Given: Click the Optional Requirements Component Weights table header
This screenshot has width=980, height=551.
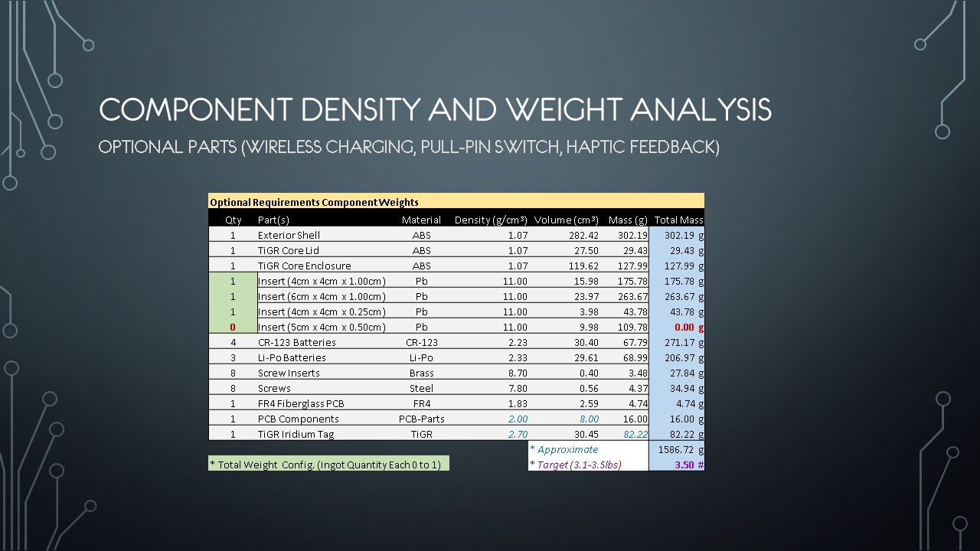Looking at the screenshot, I should [x=314, y=203].
